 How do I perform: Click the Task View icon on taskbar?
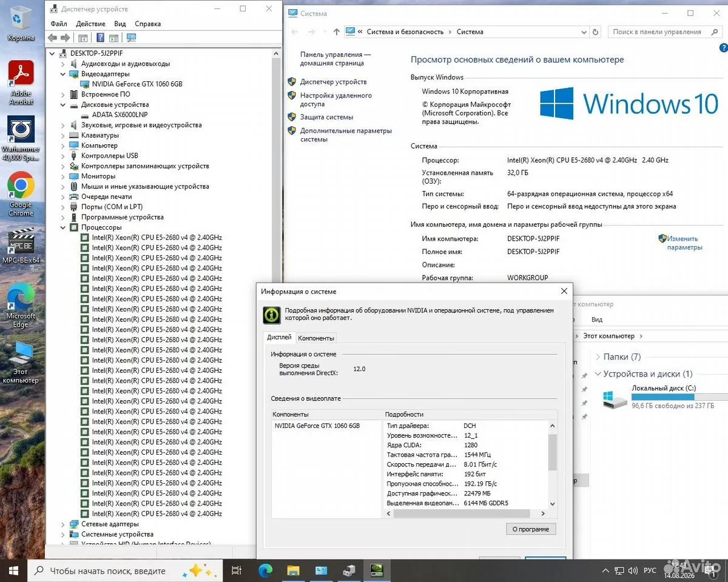point(237,570)
